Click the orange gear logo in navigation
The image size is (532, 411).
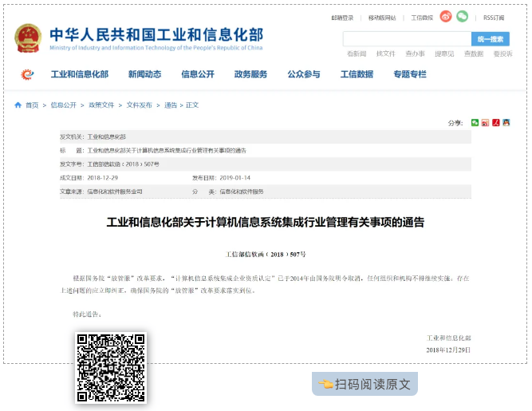click(x=27, y=74)
